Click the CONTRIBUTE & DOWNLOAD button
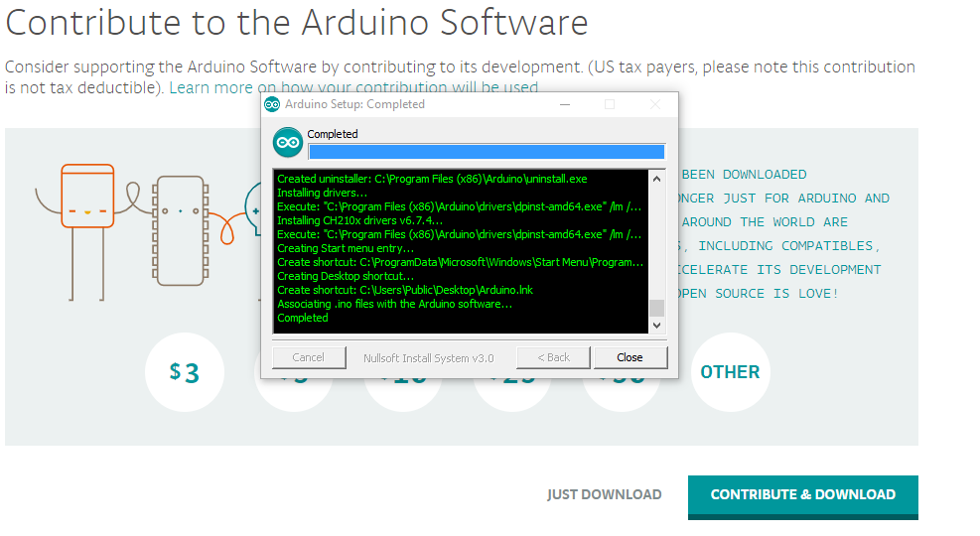Viewport: 980px width, 536px height. pyautogui.click(x=803, y=496)
